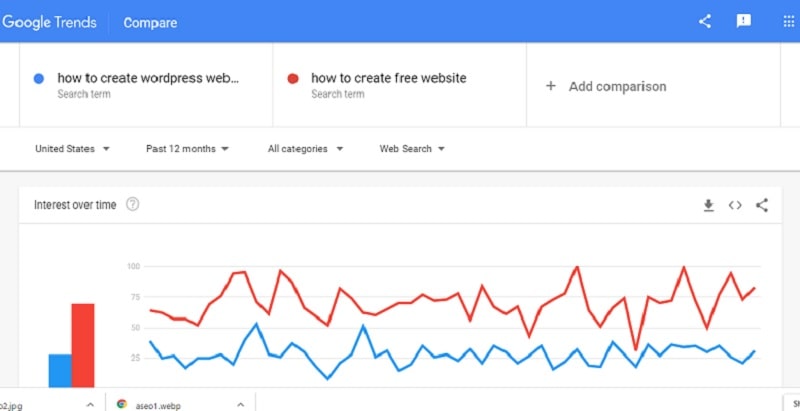Viewport: 800px width, 411px height.
Task: Click the Chrome icon on aseo1.webp download
Action: (x=121, y=404)
